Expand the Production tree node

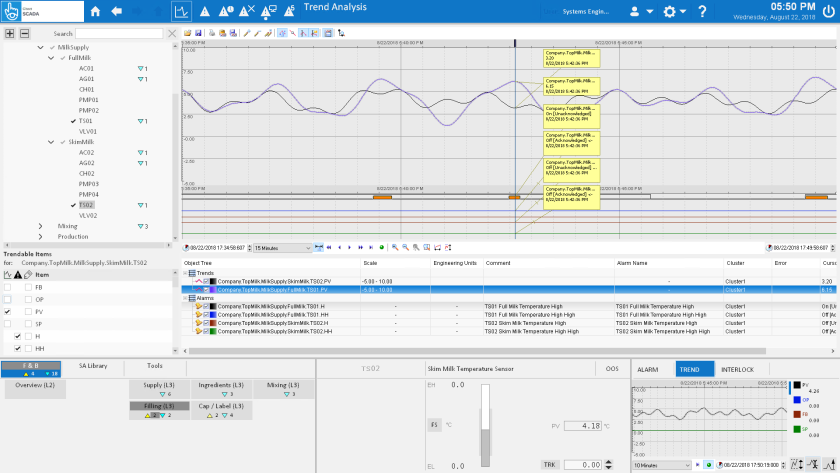pos(41,237)
